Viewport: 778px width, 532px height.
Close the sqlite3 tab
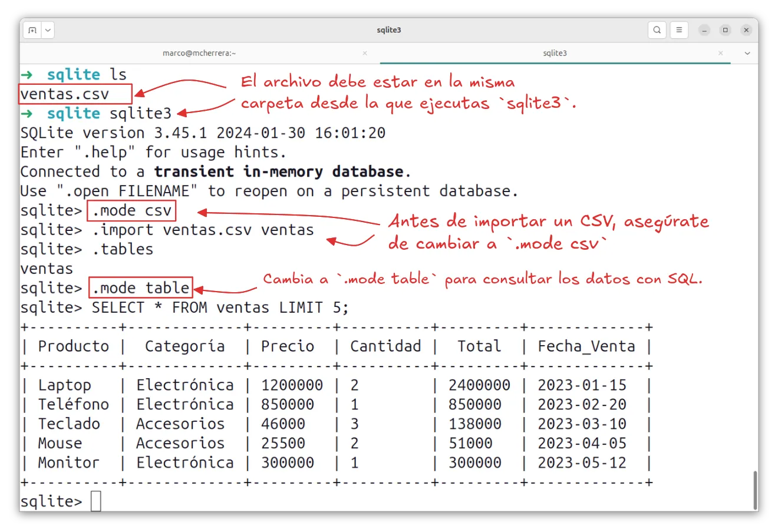(720, 53)
